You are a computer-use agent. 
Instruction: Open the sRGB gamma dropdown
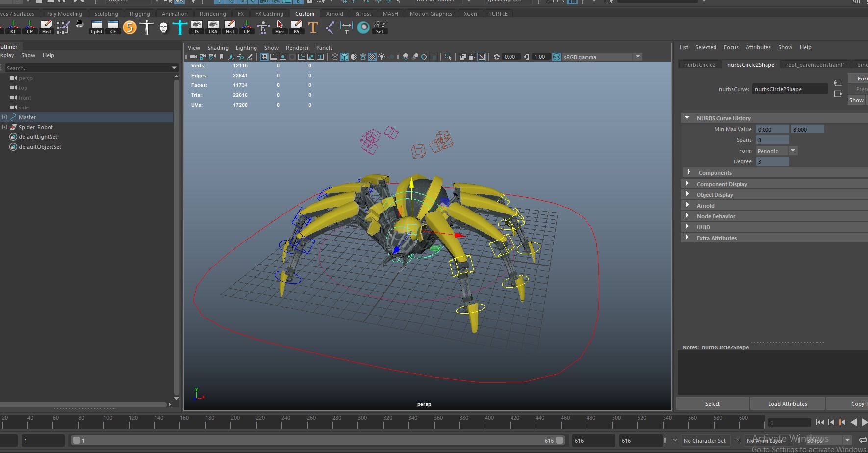coord(602,57)
